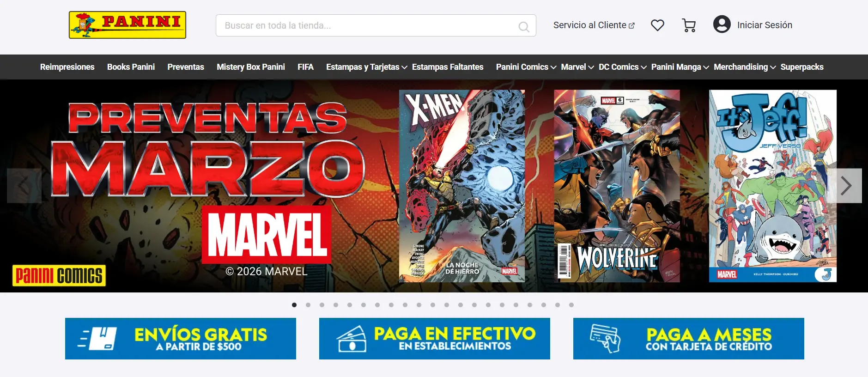Select the last carousel dot
The width and height of the screenshot is (868, 377).
click(x=571, y=305)
